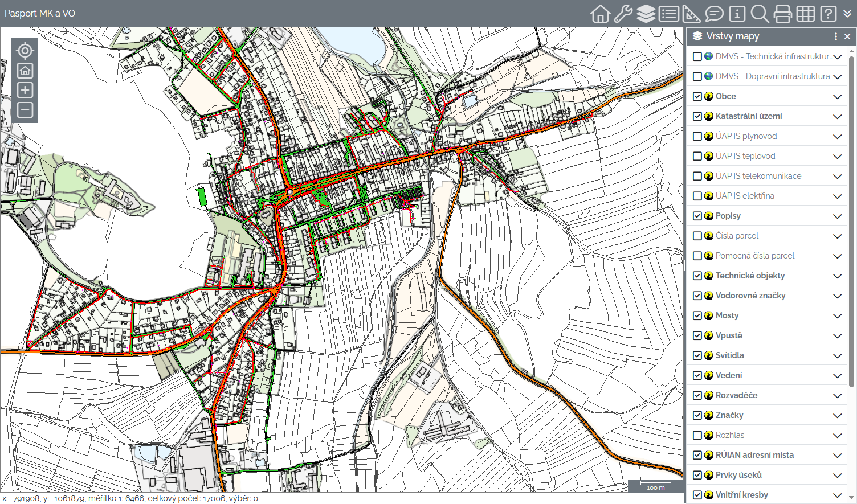Open the search magnifier tool
Screen dimensions: 857x504
(760, 14)
